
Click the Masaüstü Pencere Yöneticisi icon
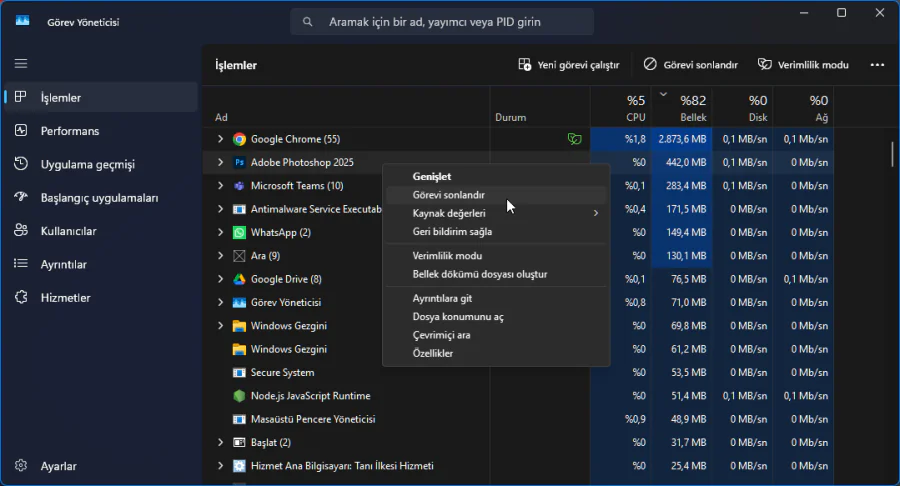click(x=239, y=419)
